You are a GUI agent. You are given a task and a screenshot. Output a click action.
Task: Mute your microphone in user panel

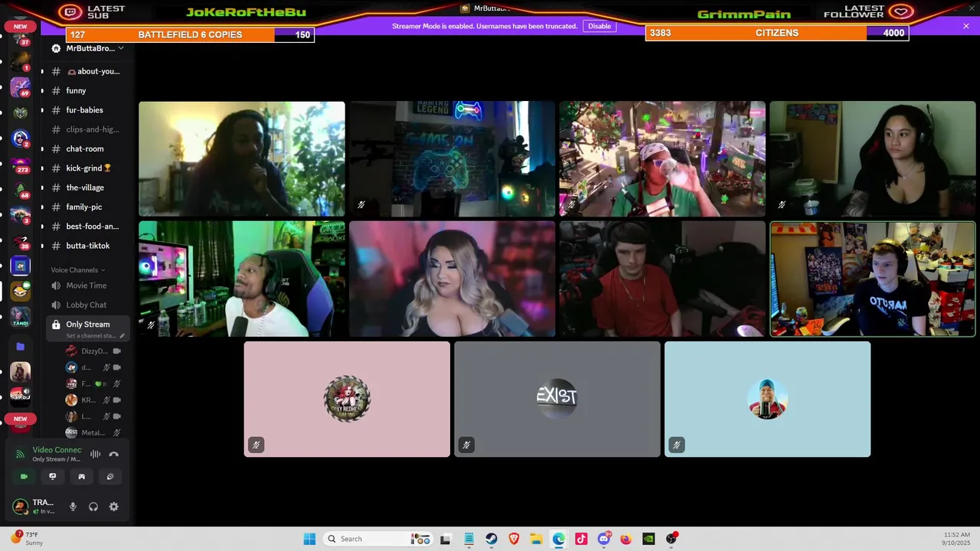click(73, 507)
